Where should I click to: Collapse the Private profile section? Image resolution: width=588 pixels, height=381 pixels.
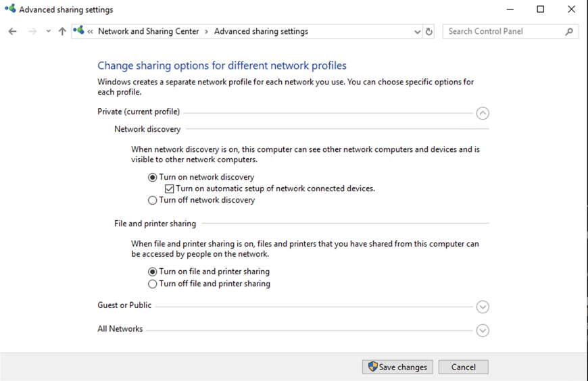pyautogui.click(x=482, y=113)
